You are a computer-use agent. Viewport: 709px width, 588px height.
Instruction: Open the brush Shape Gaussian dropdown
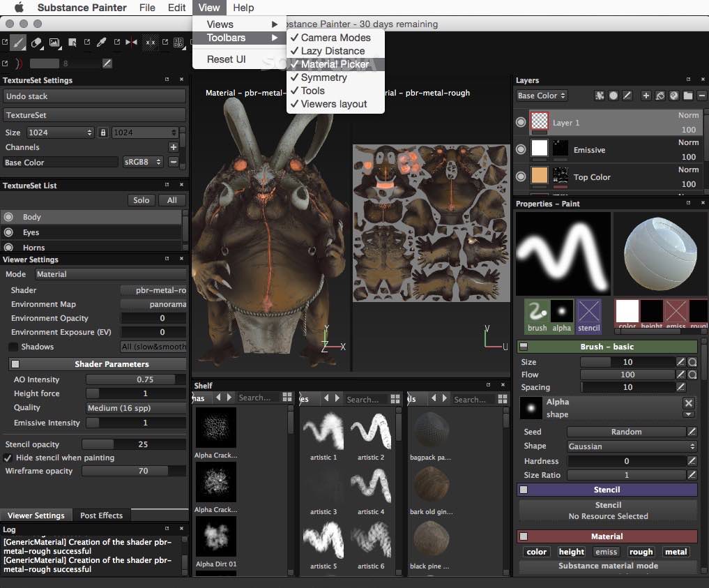pos(631,446)
